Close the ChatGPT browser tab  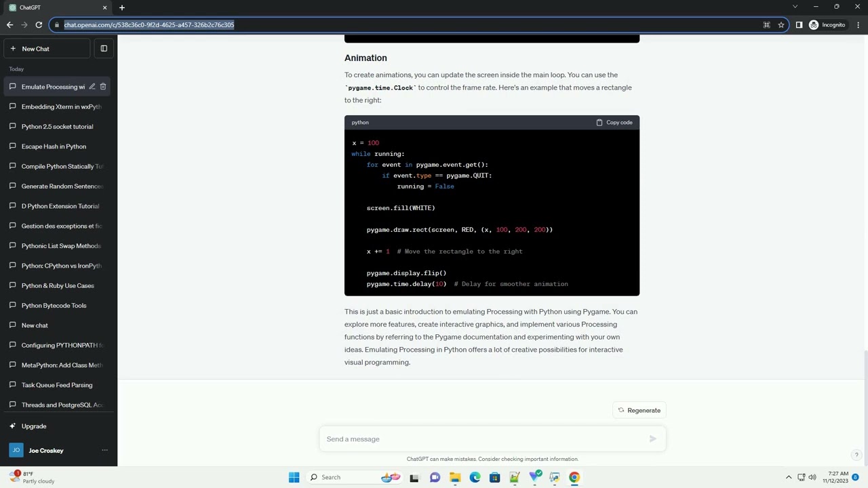click(x=104, y=7)
